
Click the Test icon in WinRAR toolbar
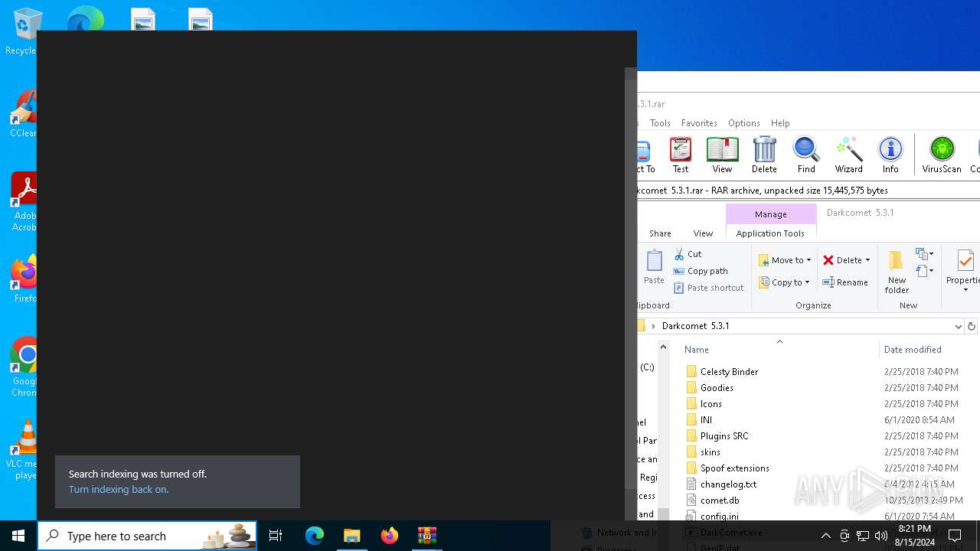tap(680, 155)
